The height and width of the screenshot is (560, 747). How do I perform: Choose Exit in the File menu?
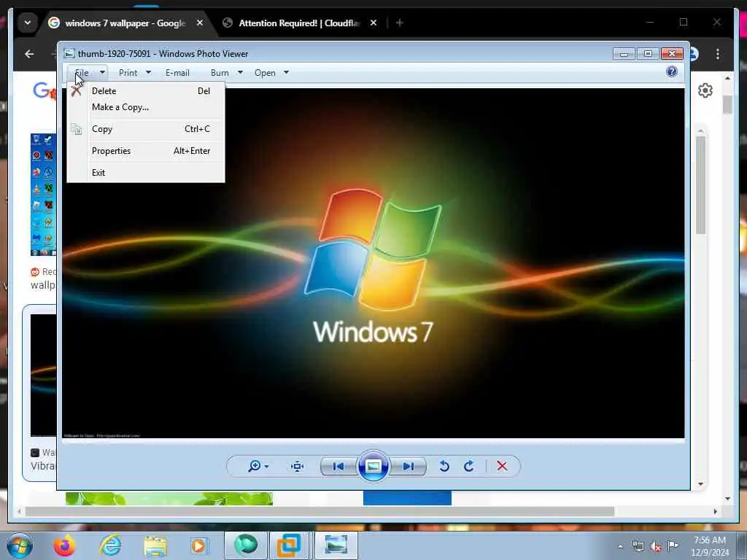pos(146,173)
